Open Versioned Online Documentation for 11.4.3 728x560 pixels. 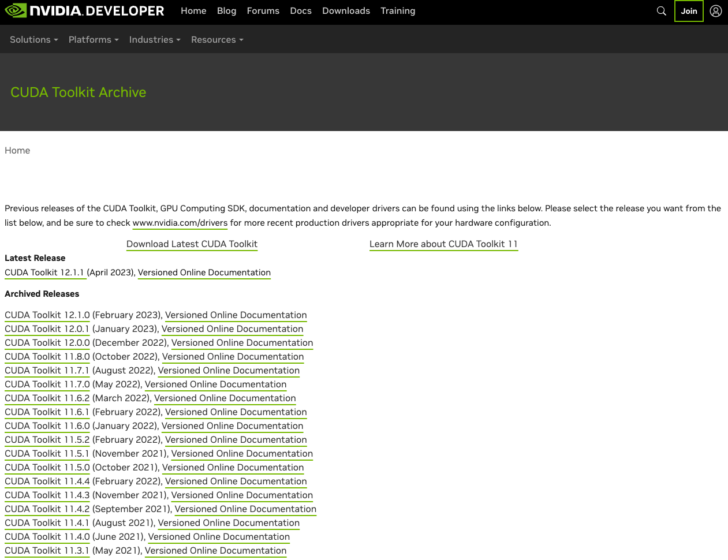coord(242,495)
